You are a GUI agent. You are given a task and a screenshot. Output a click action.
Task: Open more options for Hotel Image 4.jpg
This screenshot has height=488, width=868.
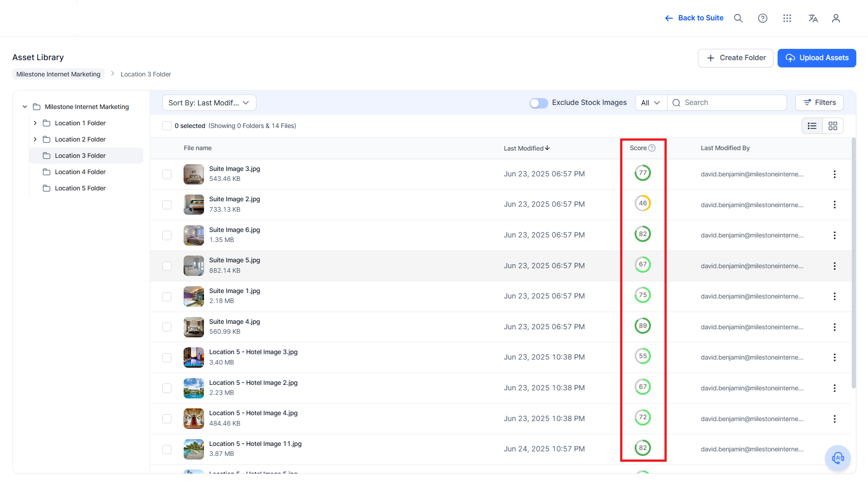click(835, 419)
